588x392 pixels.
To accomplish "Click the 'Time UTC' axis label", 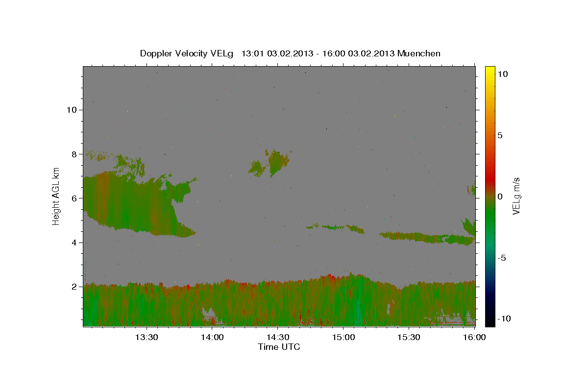I will click(279, 347).
